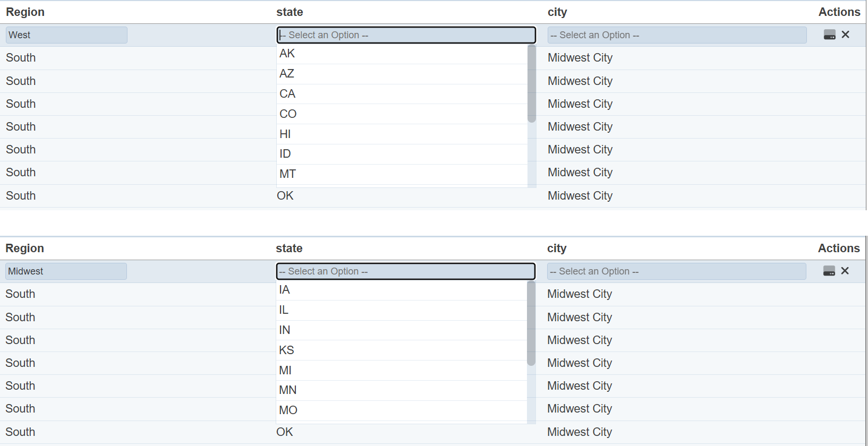The image size is (868, 446).
Task: Select MT state option
Action: click(287, 174)
